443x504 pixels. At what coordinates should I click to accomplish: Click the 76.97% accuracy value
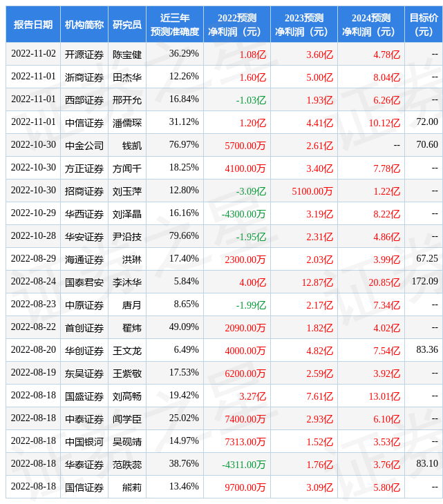click(x=184, y=145)
